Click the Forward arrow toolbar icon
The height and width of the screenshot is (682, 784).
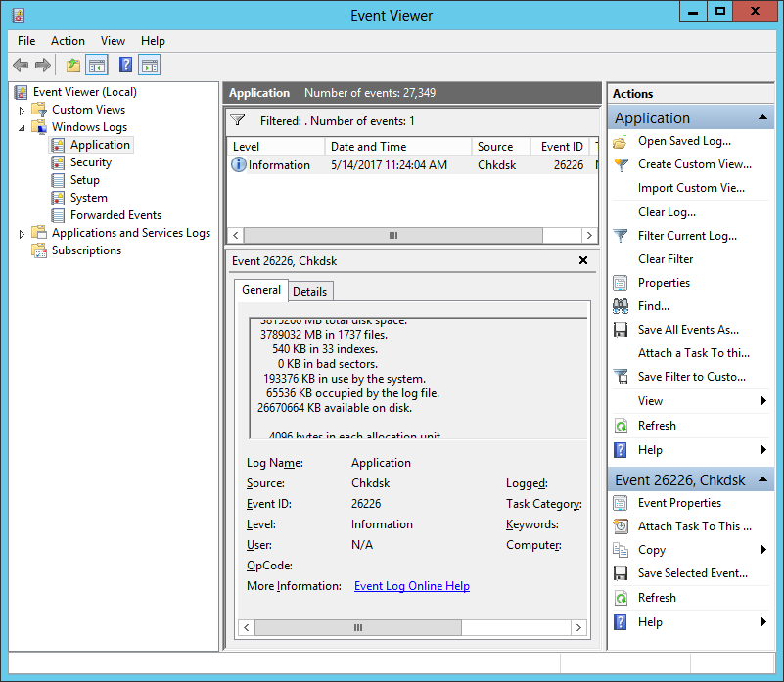point(43,65)
